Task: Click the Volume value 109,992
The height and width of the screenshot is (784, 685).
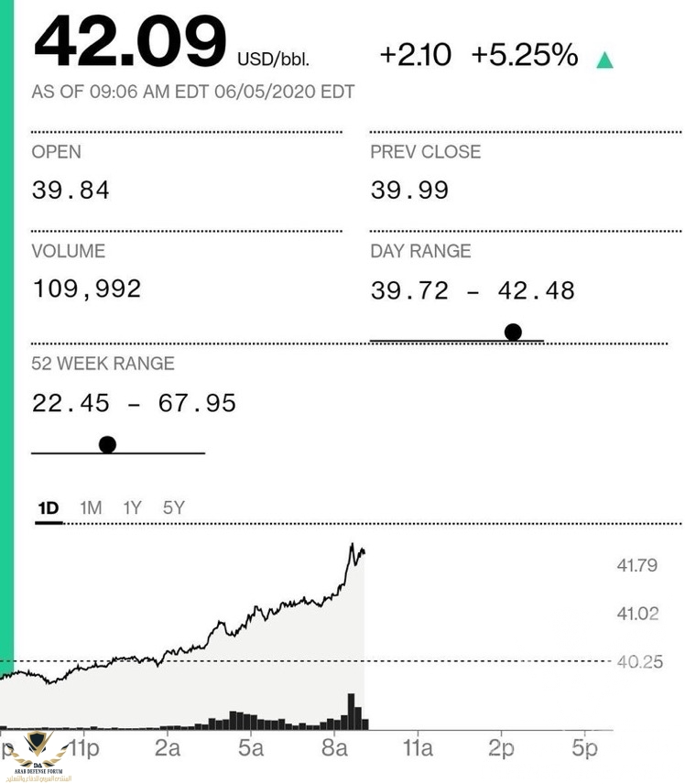Action: [x=87, y=289]
